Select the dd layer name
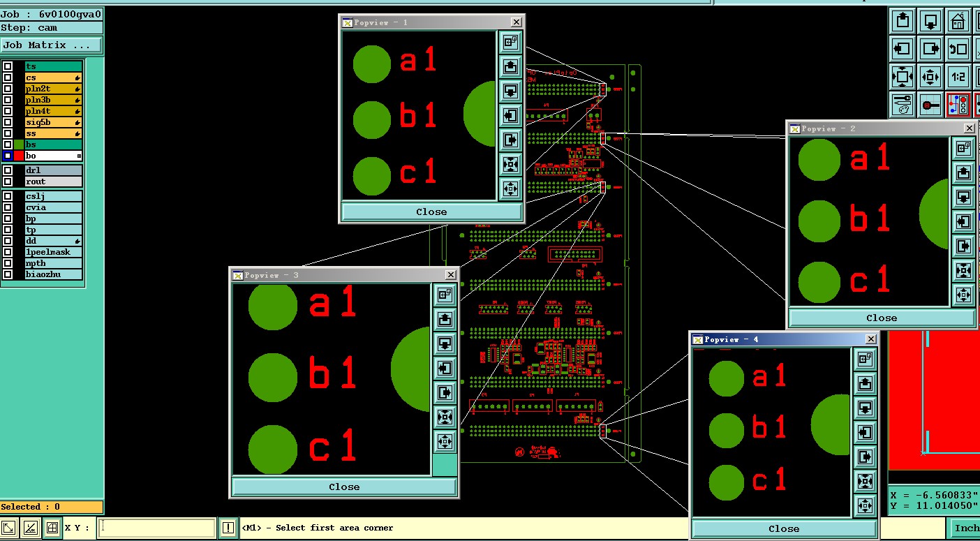This screenshot has width=980, height=541. tap(54, 241)
